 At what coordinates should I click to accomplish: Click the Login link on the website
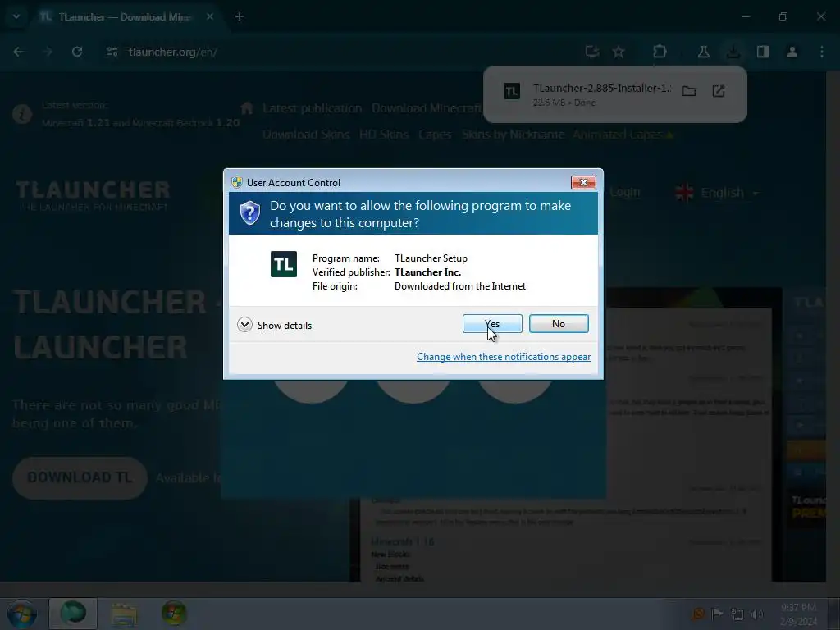click(624, 192)
